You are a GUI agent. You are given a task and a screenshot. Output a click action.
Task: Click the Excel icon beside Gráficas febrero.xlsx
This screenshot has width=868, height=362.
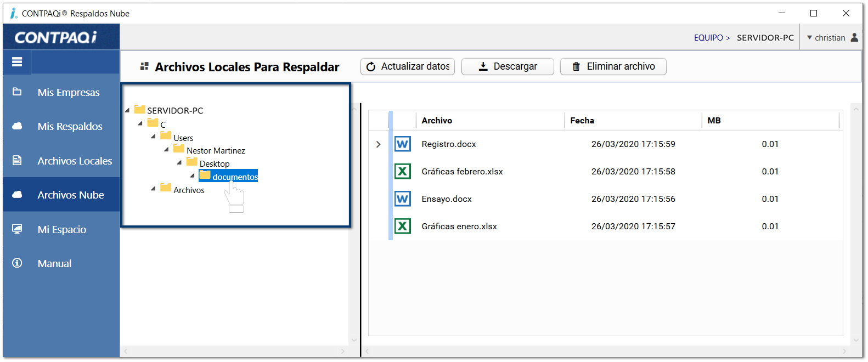tap(402, 172)
